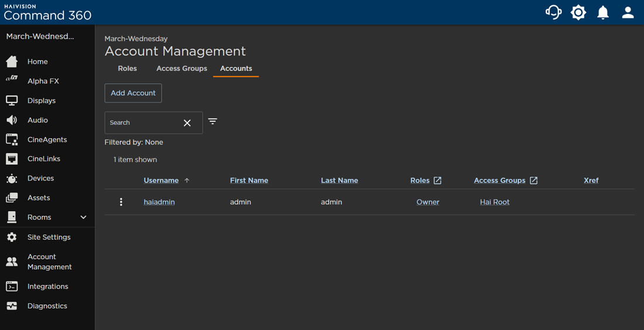644x330 pixels.
Task: Open Audio menu item
Action: 37,120
